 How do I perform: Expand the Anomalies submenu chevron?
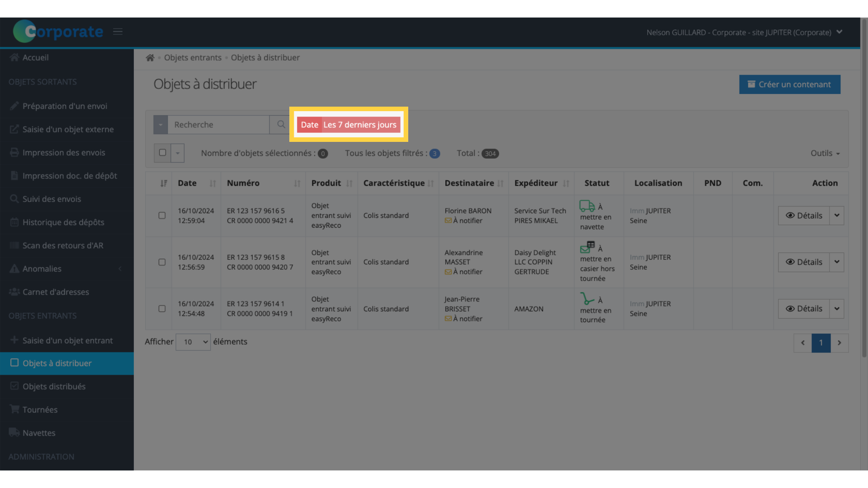120,269
